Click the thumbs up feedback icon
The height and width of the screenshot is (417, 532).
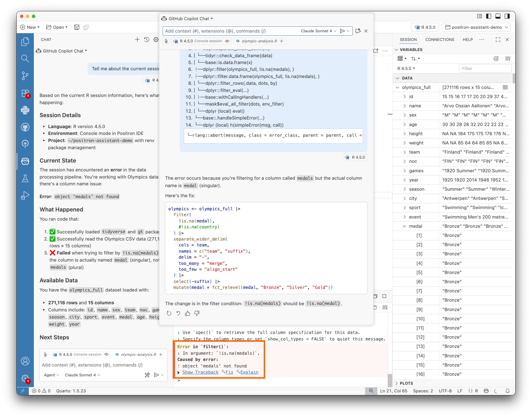(x=187, y=313)
